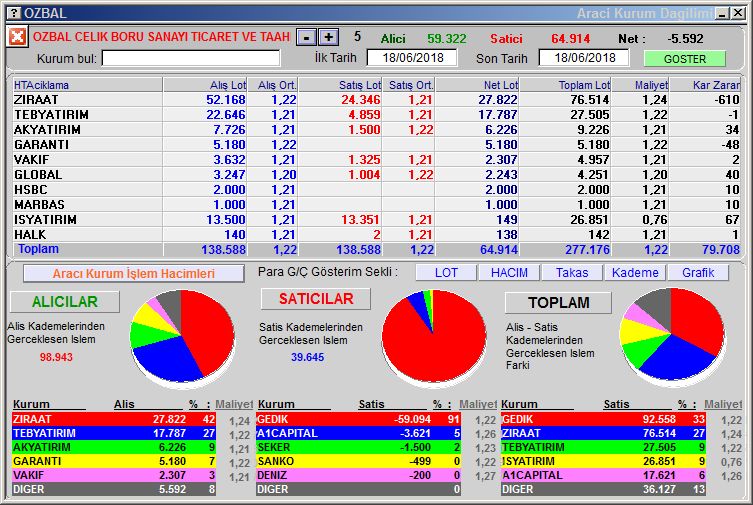Select the GARANTI row in top table

click(x=376, y=144)
